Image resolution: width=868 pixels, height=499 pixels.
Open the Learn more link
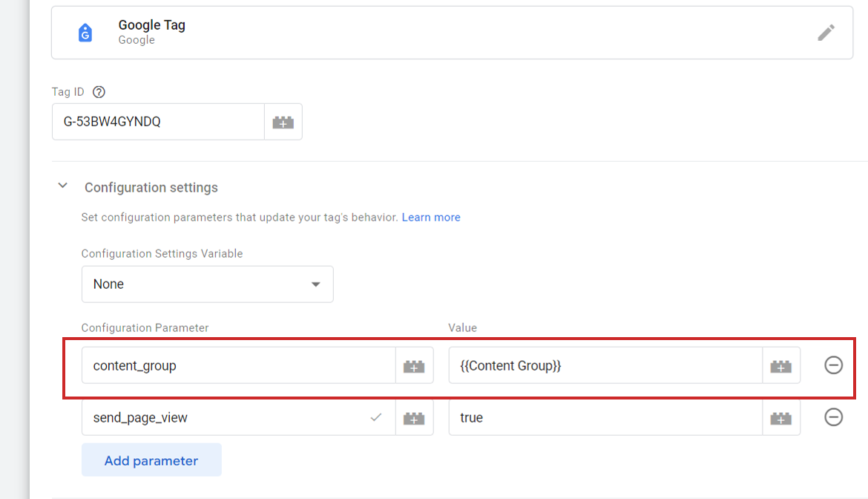pyautogui.click(x=431, y=217)
